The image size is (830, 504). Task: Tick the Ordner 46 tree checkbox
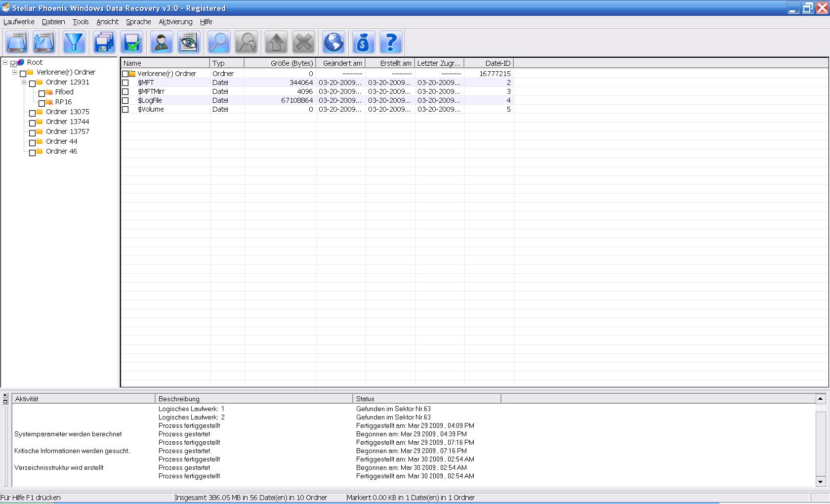click(32, 153)
